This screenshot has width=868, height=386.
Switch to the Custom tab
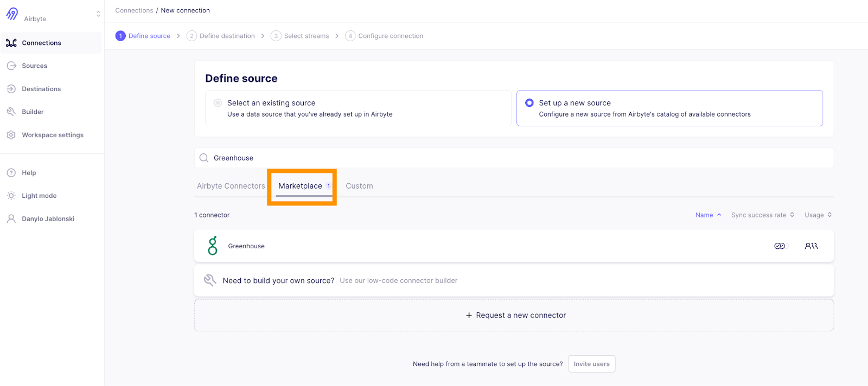click(359, 186)
